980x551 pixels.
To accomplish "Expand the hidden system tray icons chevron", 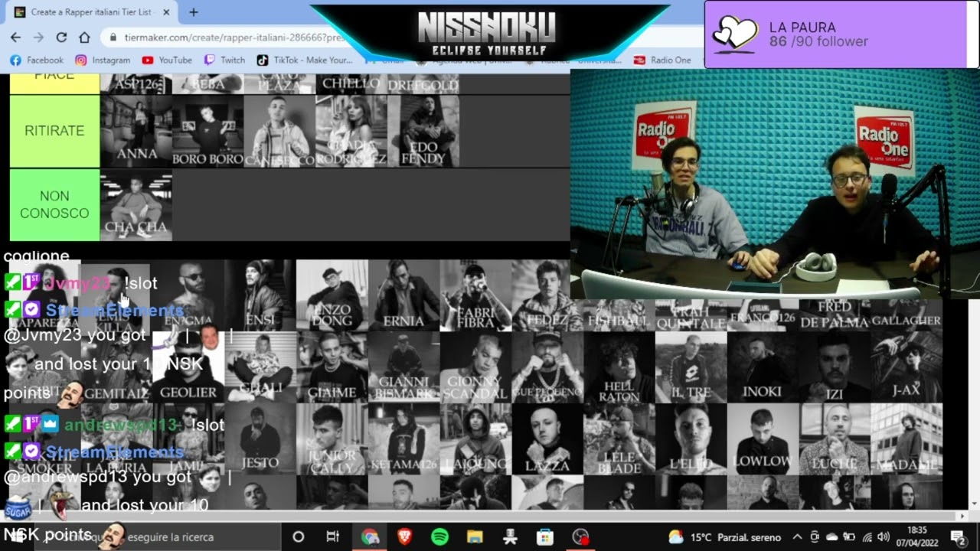I will (797, 536).
